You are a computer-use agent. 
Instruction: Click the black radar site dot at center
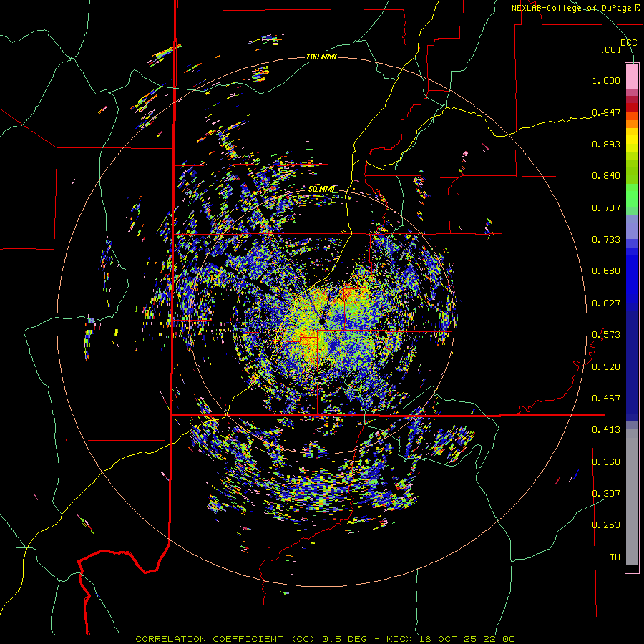[x=321, y=321]
